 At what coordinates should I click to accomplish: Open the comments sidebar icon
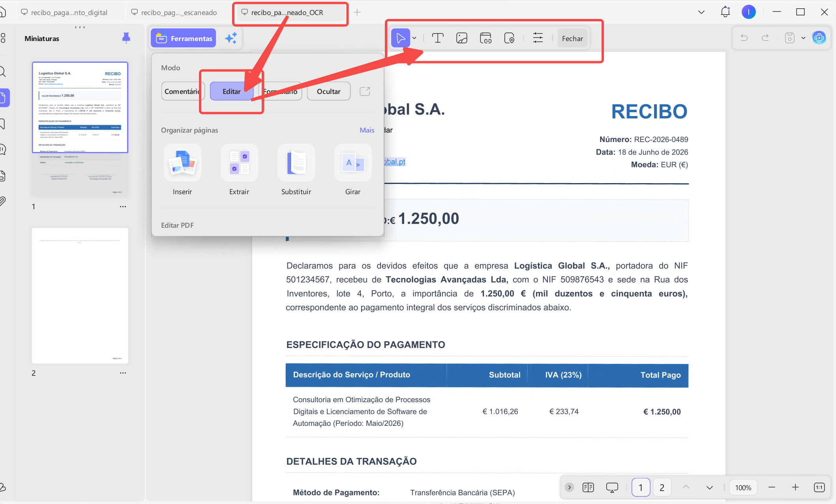pyautogui.click(x=2, y=149)
